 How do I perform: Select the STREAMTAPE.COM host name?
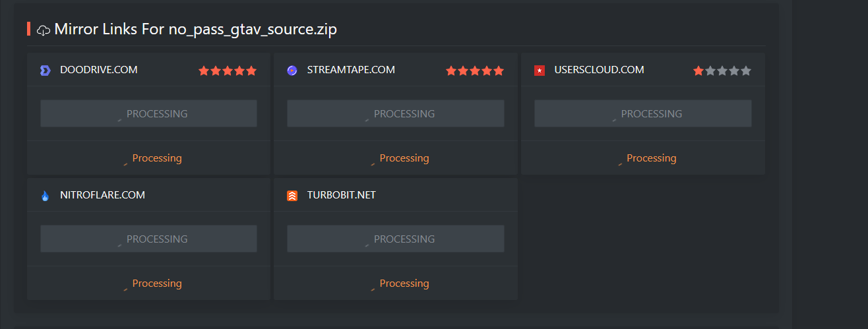pos(351,70)
